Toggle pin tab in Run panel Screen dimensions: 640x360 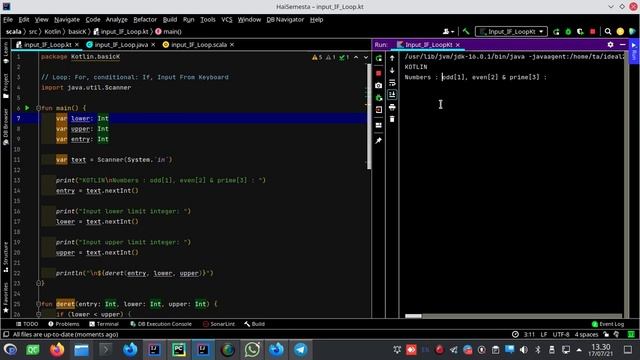(x=378, y=140)
